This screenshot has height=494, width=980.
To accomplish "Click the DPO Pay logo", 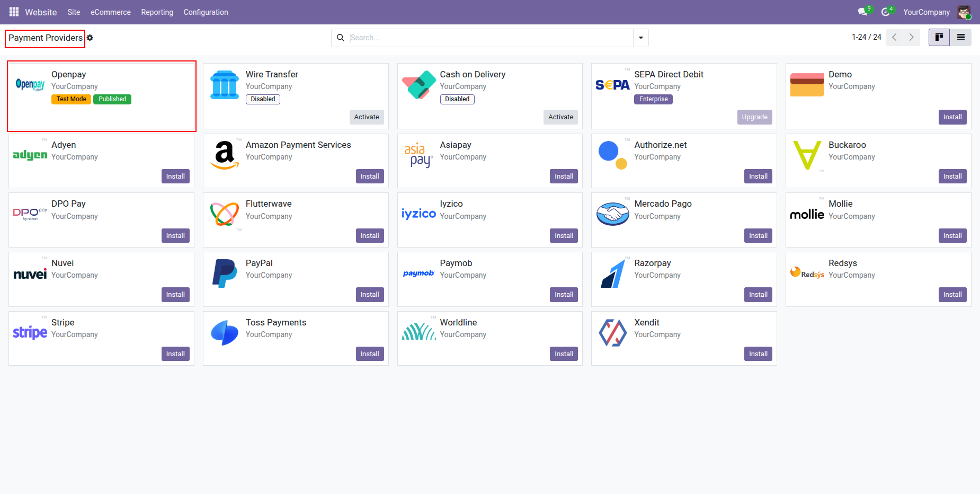I will pyautogui.click(x=30, y=214).
